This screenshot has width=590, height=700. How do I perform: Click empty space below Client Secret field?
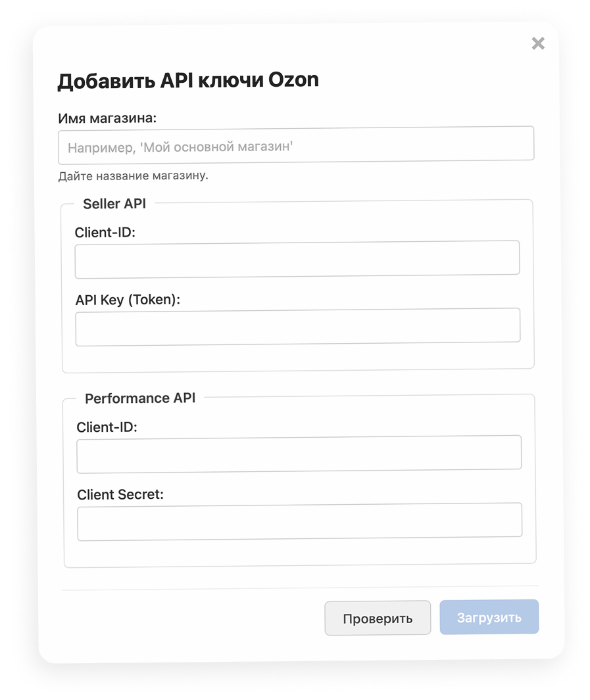pyautogui.click(x=300, y=552)
